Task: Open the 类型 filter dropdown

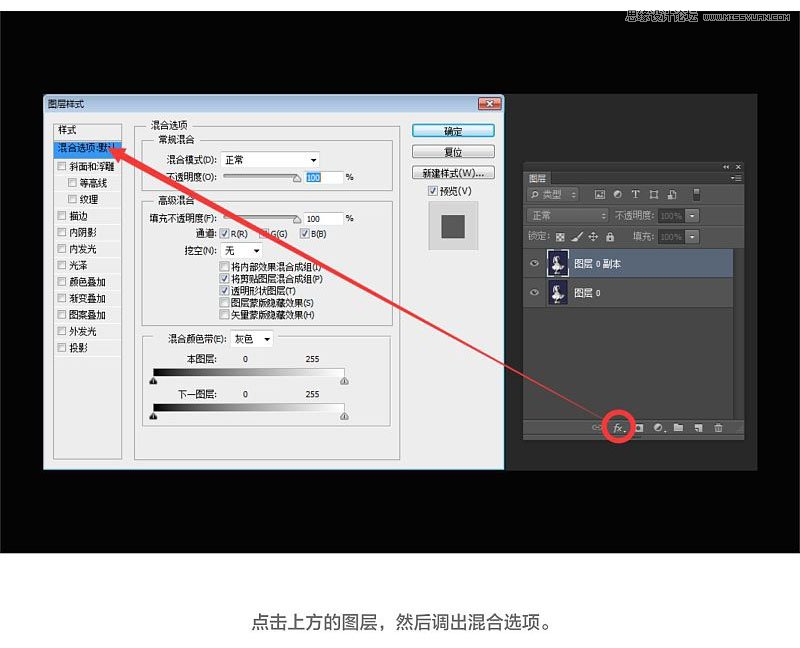Action: click(x=553, y=194)
